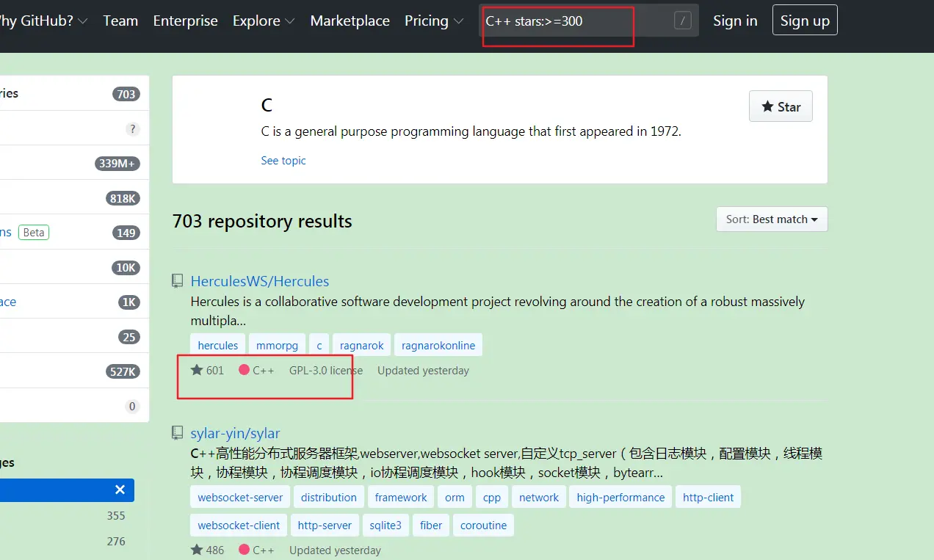
Task: Open the HerculesWS/Hercules repository
Action: point(260,281)
